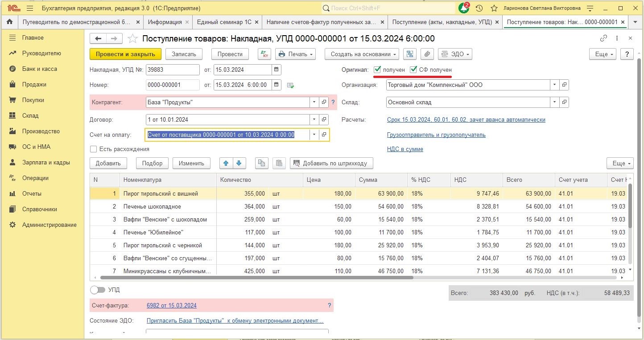Open the 1C main menu hamburger icon
The image size is (644, 340).
coord(30,8)
